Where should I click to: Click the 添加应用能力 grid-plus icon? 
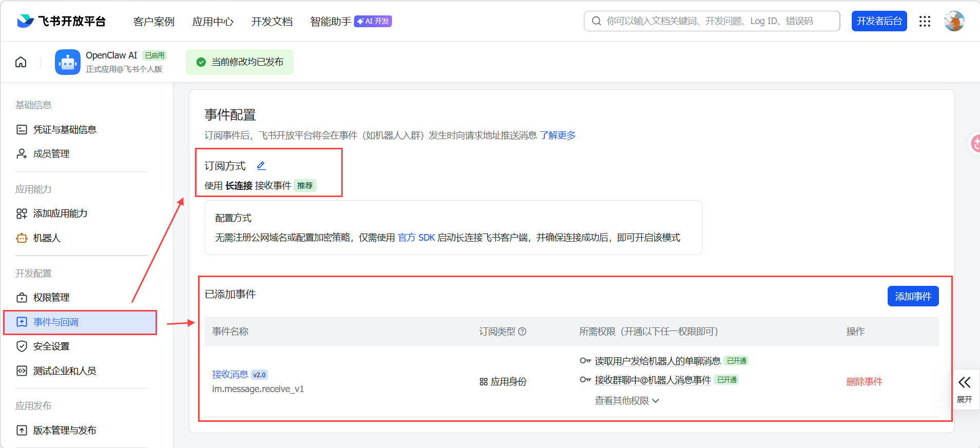click(x=22, y=213)
